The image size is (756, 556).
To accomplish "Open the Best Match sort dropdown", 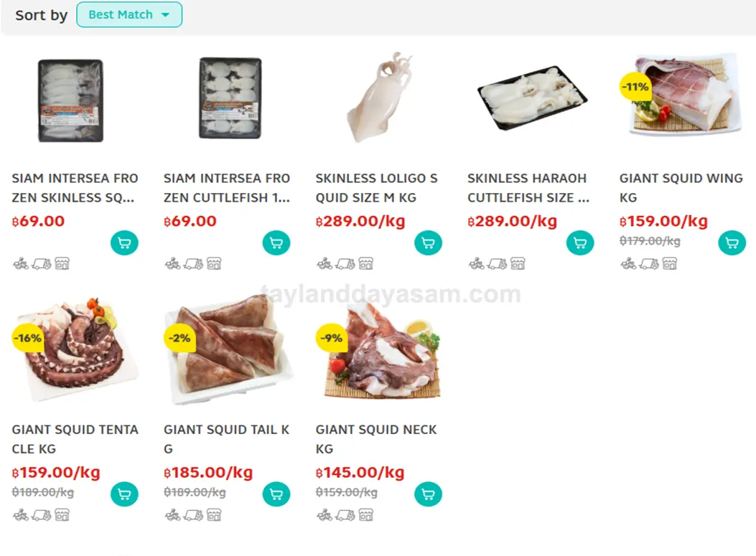I will coord(129,14).
